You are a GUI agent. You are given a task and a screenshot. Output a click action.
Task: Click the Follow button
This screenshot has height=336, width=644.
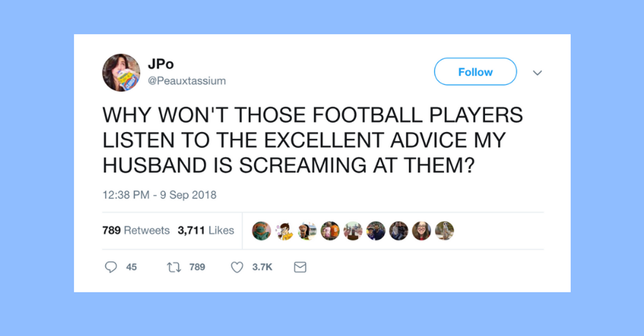(x=475, y=72)
